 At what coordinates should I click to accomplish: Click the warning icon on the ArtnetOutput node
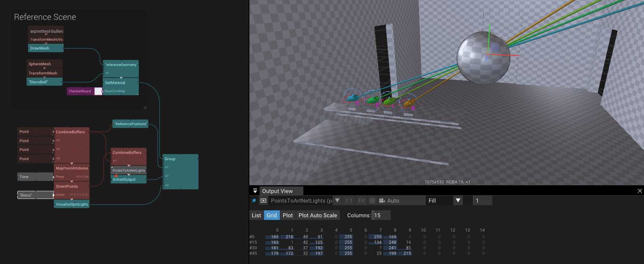tap(116, 176)
